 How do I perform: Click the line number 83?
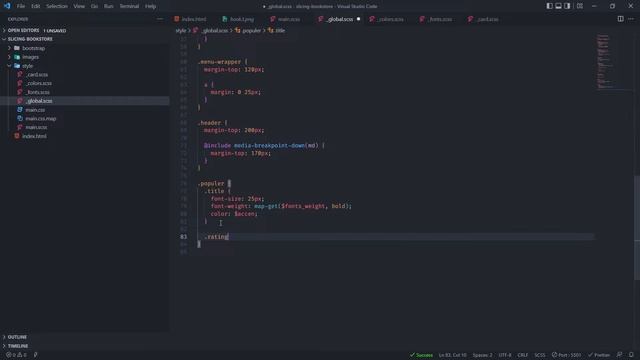point(184,237)
